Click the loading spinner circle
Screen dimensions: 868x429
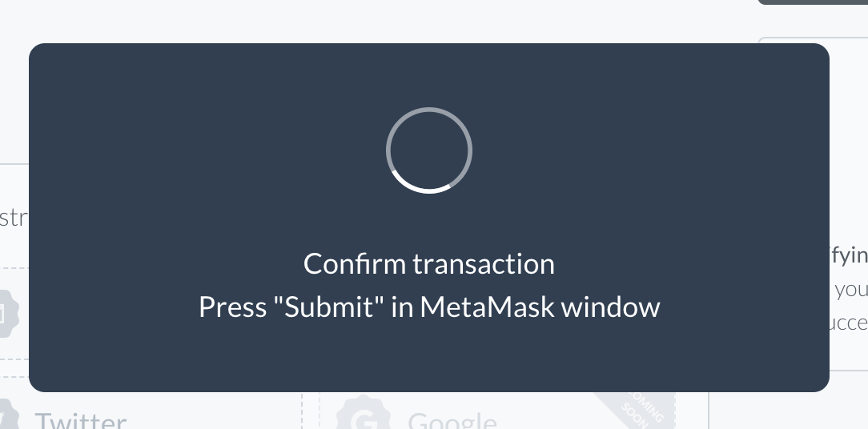429,150
